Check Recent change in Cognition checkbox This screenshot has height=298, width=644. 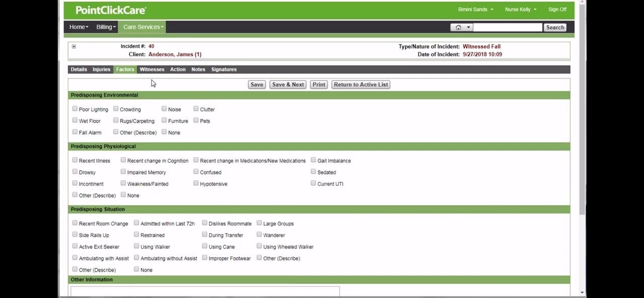[x=123, y=160]
